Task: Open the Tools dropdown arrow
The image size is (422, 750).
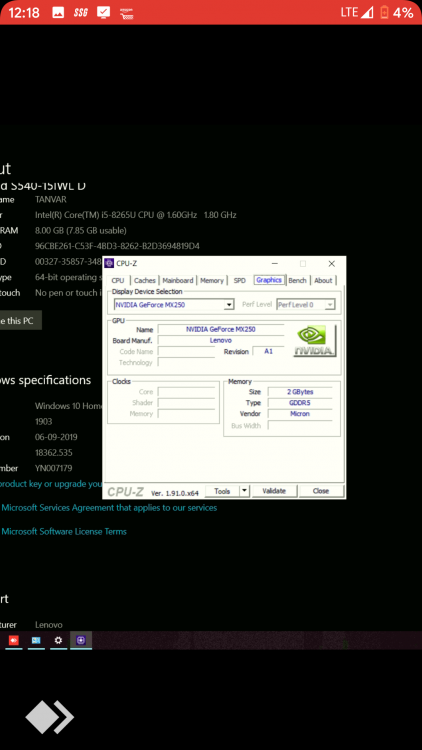Action: click(x=244, y=491)
